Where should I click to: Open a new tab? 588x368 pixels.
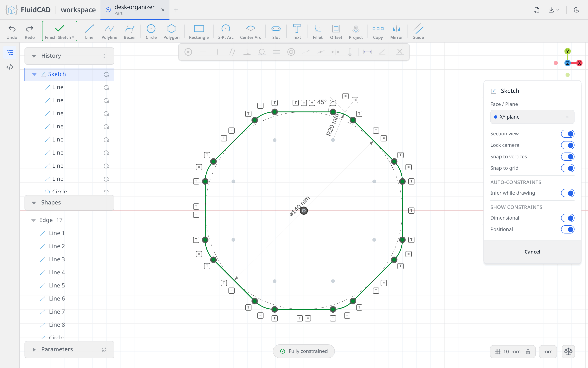click(x=176, y=10)
